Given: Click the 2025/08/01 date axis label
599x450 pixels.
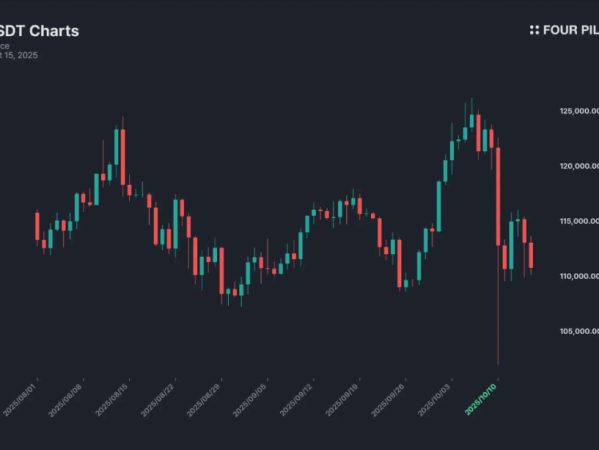Looking at the screenshot, I should point(19,400).
